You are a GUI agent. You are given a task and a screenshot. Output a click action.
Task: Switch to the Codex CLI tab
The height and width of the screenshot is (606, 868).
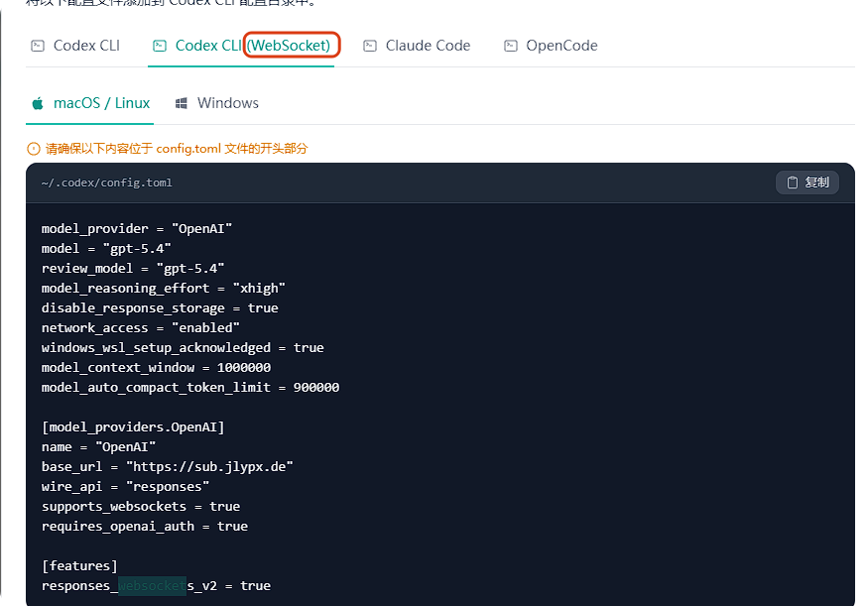pos(75,46)
